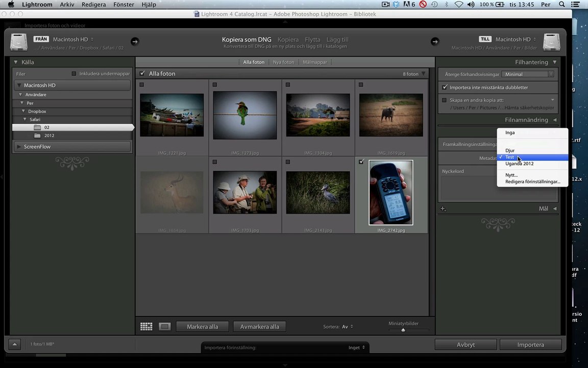Expand the ScreenFlow volume
This screenshot has height=368, width=588.
19,147
